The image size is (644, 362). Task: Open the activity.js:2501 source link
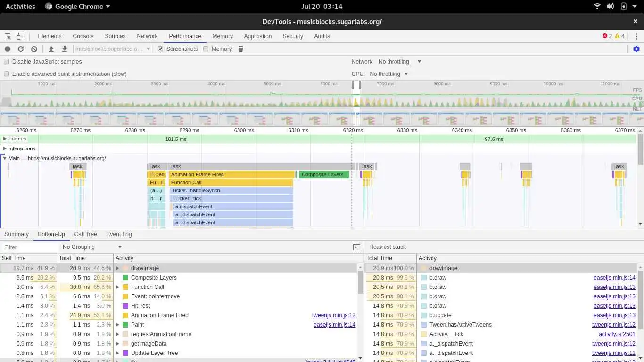coord(617,334)
